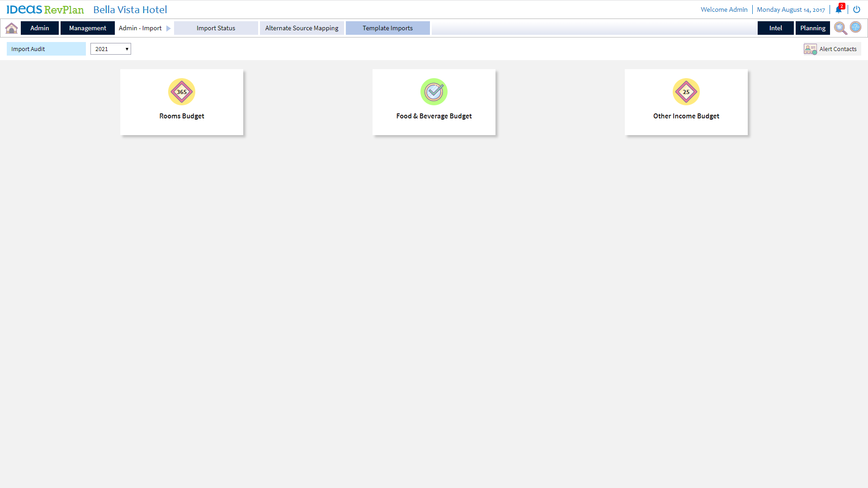
Task: Click the Welcome Admin link
Action: pos(724,9)
